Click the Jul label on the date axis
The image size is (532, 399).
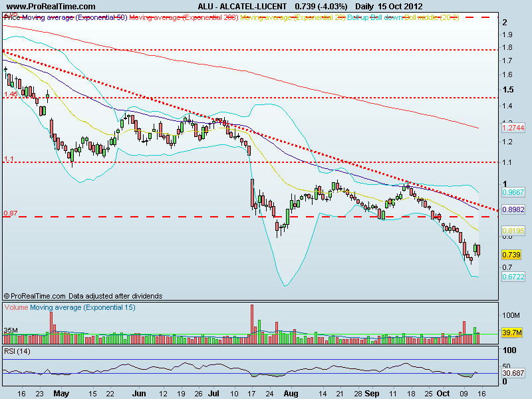[x=213, y=394]
